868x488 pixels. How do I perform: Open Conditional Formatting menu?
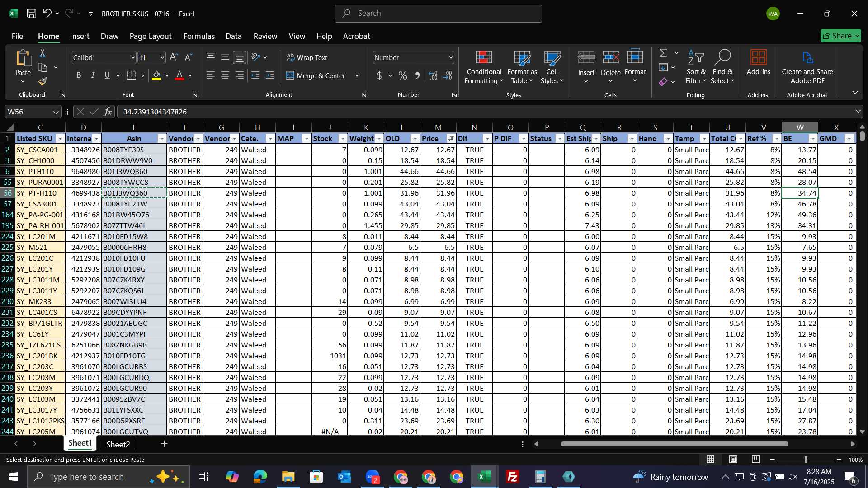point(484,67)
